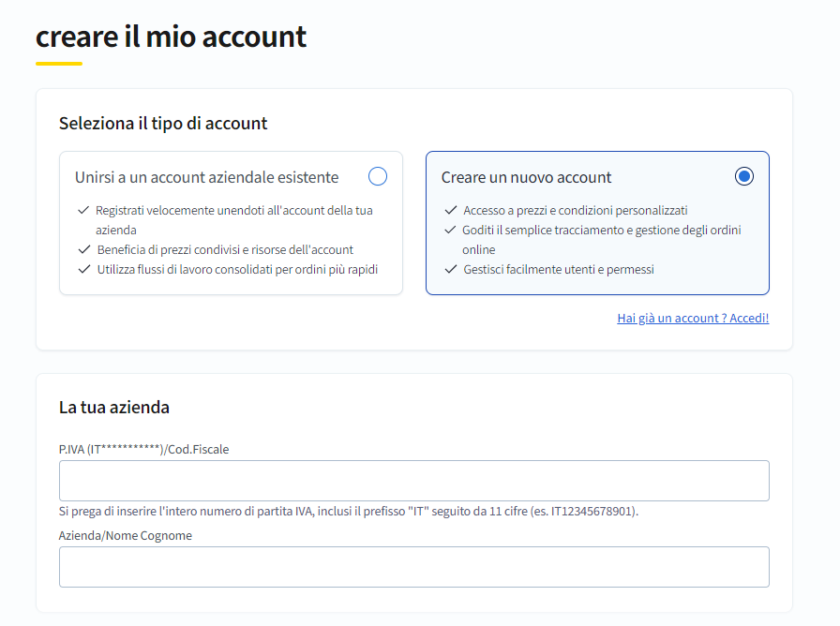Viewport: 840px width, 626px height.
Task: Click the "Gestisci facilmente utenti e permessi" text
Action: click(x=559, y=269)
